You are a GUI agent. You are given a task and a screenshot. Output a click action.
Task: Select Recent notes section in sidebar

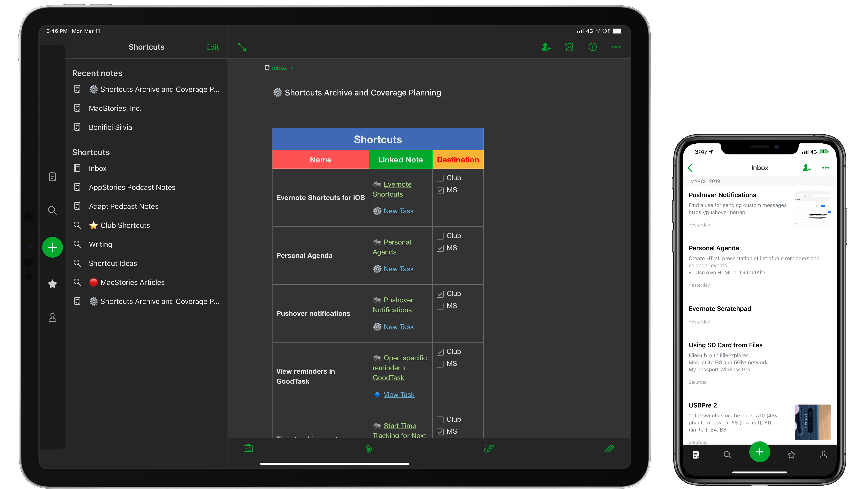pyautogui.click(x=97, y=72)
